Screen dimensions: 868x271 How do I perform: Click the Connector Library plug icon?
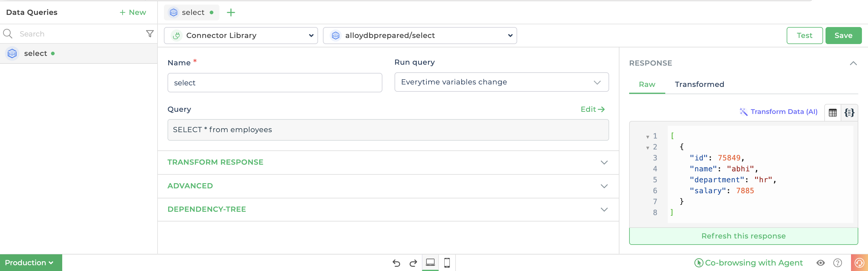click(176, 36)
